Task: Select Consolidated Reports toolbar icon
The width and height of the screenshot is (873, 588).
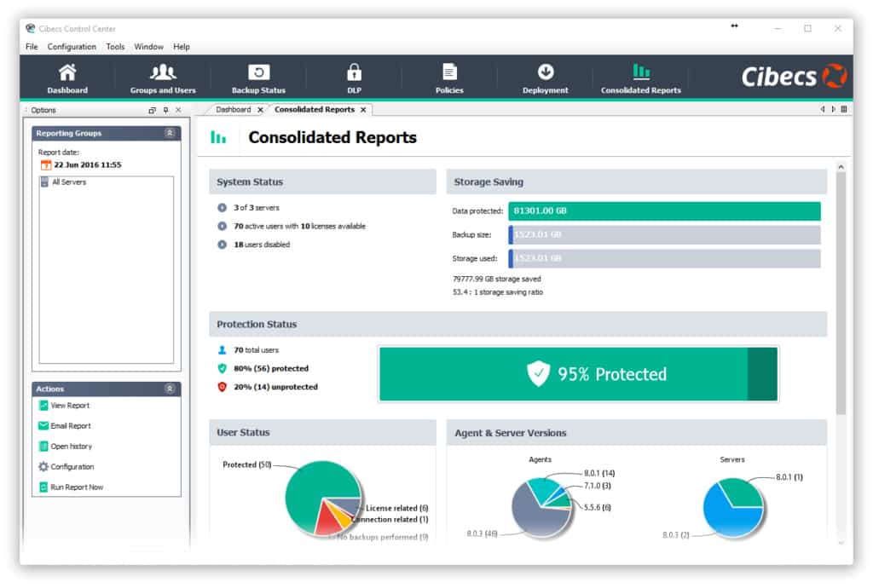Action: tap(641, 78)
